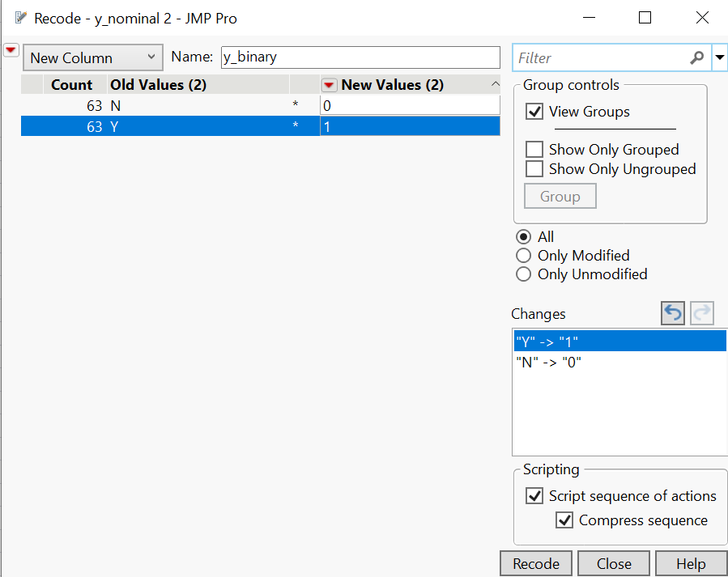Select the Only Unmodified radio button
This screenshot has height=577, width=728.
coord(524,274)
